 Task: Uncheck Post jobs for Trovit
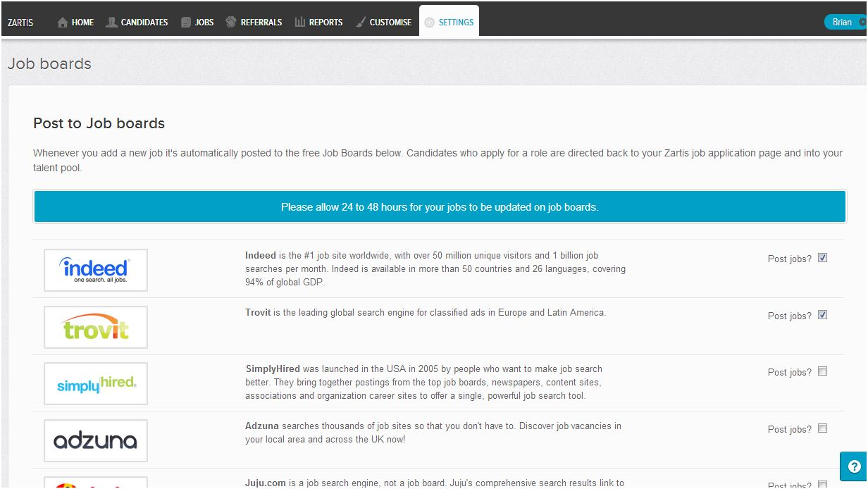tap(822, 315)
